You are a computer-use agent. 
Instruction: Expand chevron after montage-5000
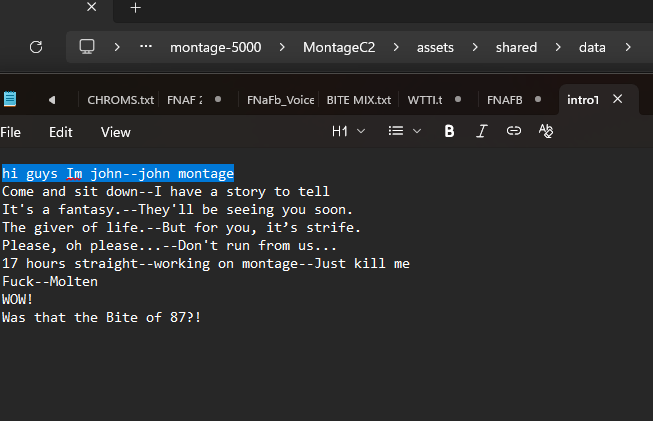pyautogui.click(x=282, y=47)
